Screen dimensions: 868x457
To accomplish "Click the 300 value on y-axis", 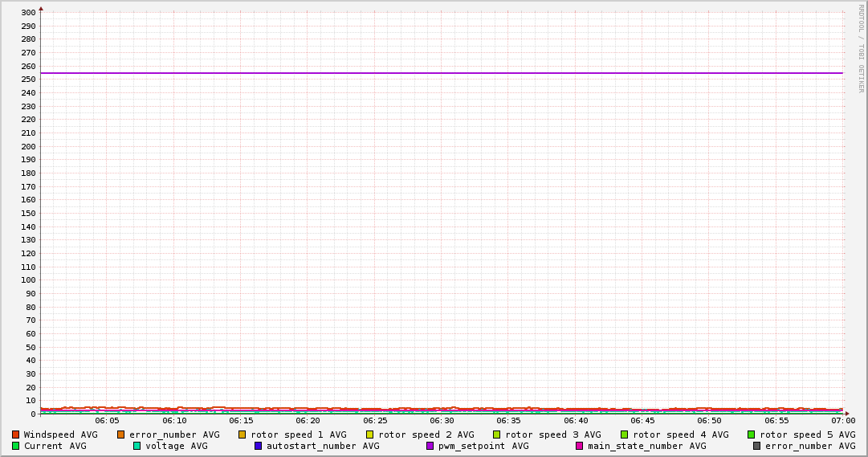I will (28, 13).
